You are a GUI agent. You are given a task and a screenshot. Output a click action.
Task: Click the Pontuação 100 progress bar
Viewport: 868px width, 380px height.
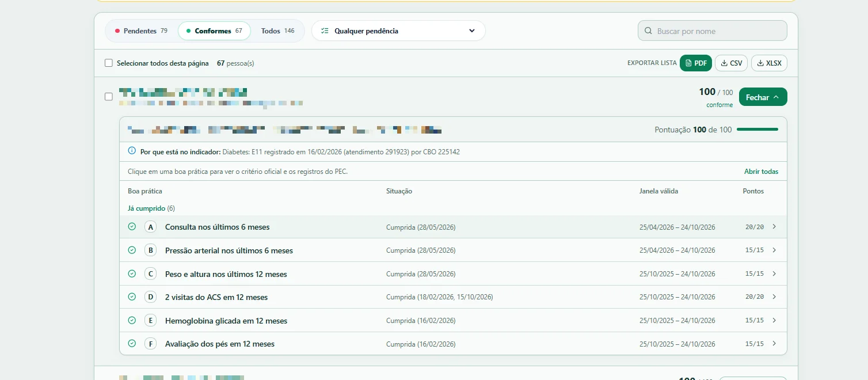[x=757, y=130]
